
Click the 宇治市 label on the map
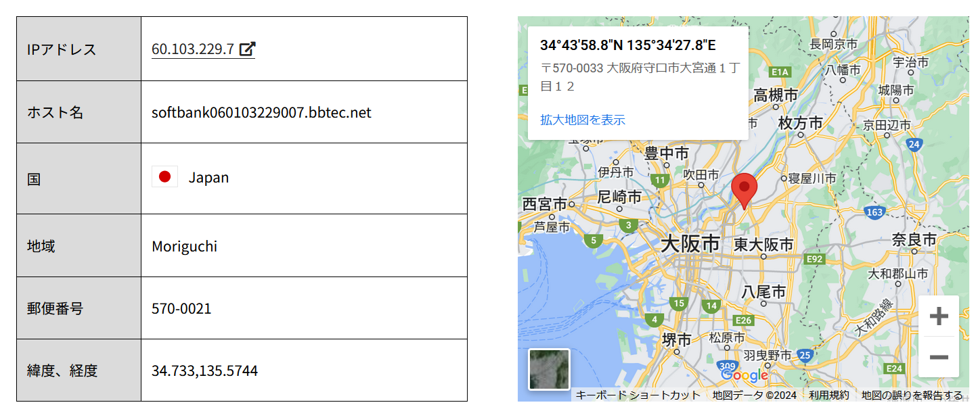coord(911,62)
